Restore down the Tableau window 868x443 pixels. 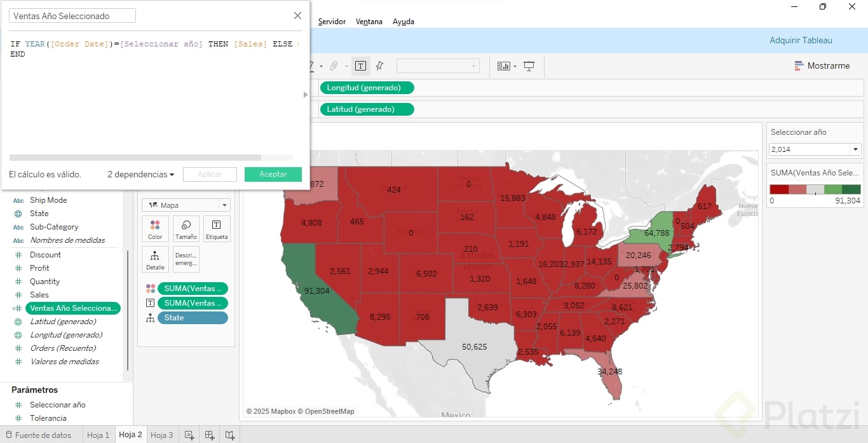click(x=823, y=6)
